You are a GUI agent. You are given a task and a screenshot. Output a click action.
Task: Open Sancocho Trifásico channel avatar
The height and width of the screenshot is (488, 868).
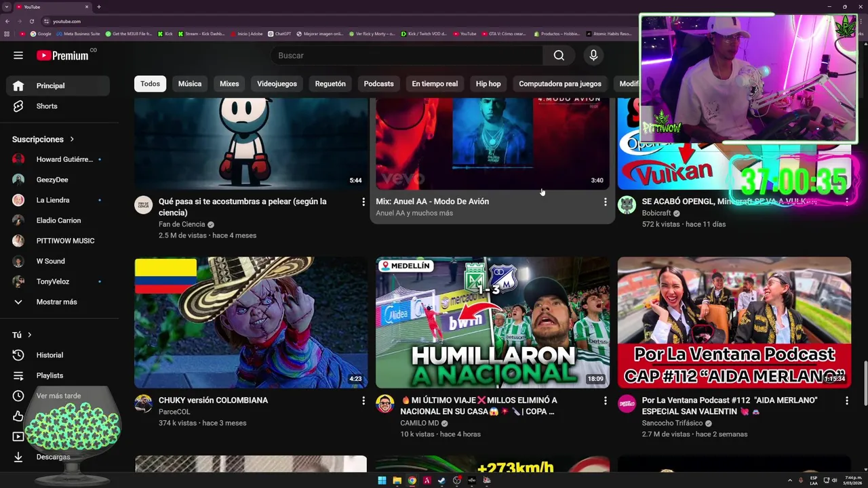(x=627, y=404)
